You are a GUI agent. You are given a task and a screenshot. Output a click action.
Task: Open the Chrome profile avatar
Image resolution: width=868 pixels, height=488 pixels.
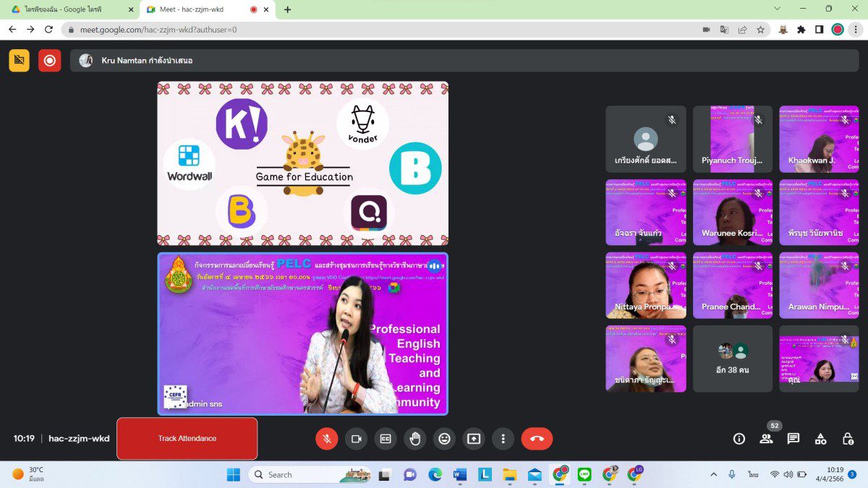tap(838, 30)
